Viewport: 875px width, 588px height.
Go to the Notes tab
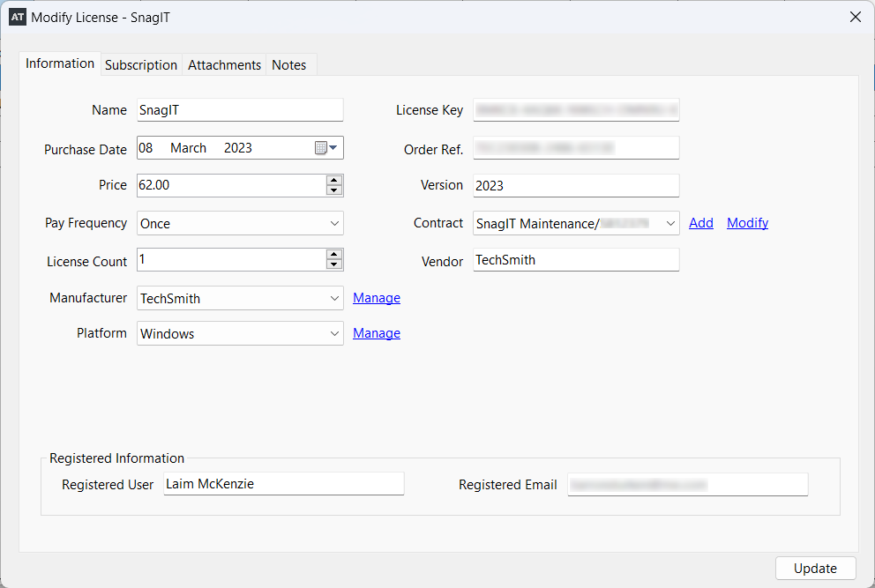click(289, 65)
